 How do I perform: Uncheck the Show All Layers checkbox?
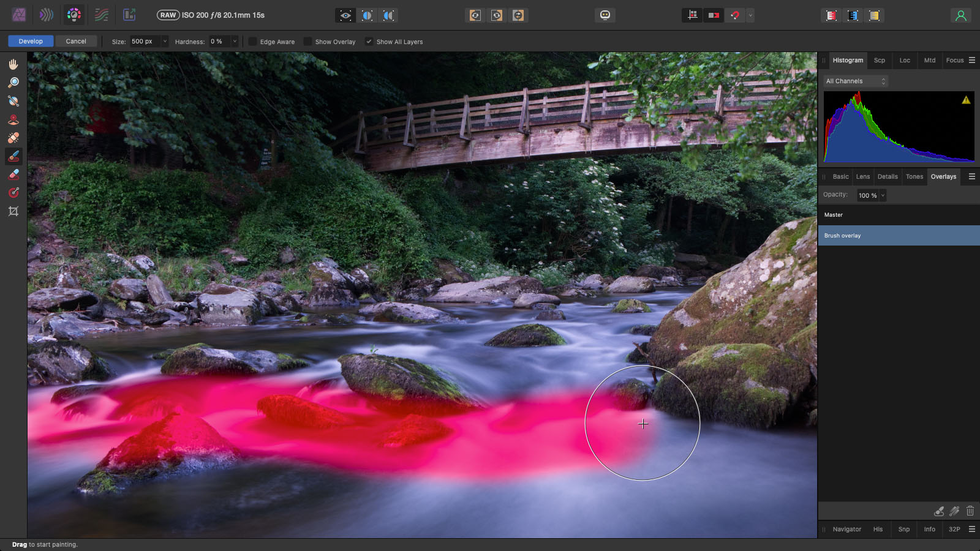[x=369, y=42]
